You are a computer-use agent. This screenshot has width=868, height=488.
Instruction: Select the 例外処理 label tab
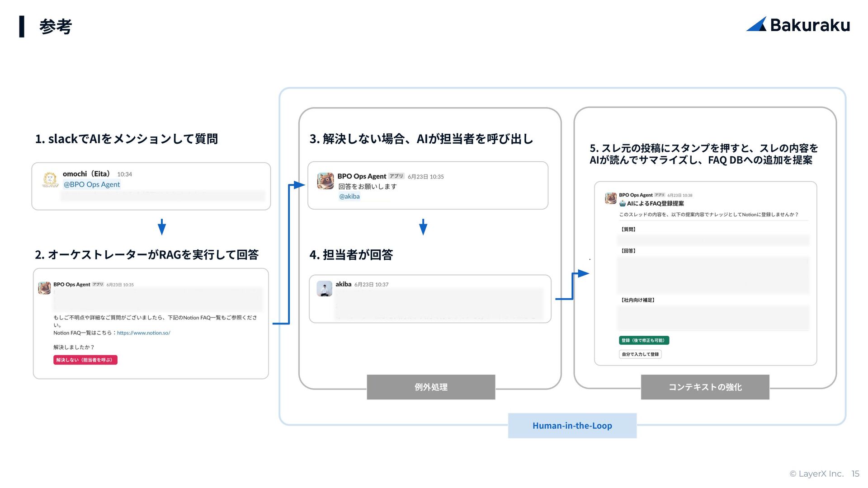(x=431, y=387)
